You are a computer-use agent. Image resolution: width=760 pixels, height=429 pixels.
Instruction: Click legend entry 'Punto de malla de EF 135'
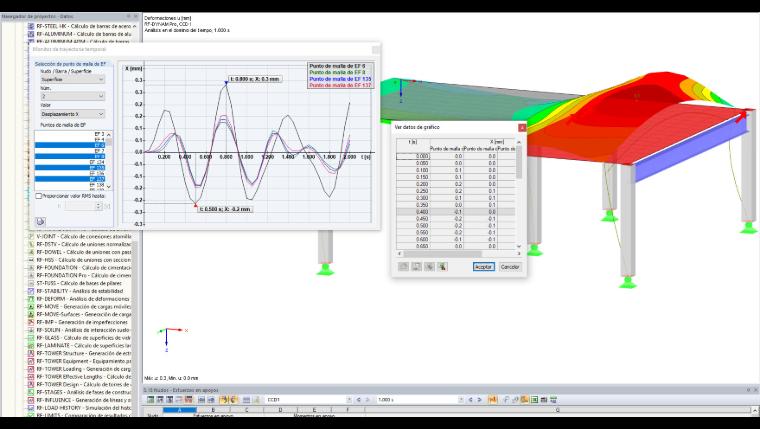[x=340, y=79]
